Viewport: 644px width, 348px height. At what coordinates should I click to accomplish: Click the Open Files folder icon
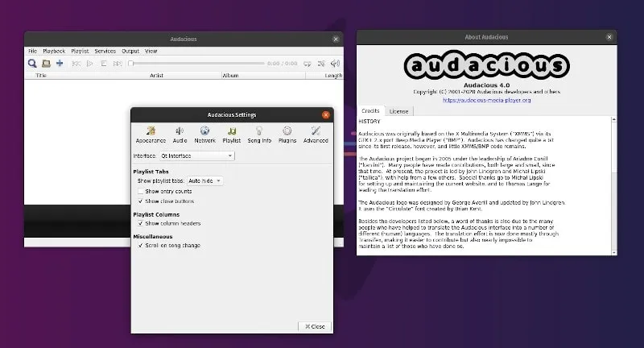[46, 63]
